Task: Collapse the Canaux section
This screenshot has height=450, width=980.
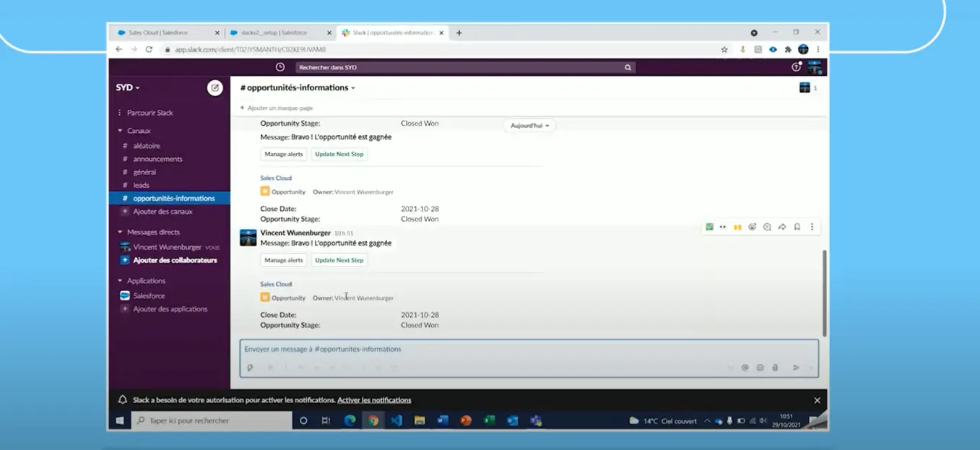Action: coord(121,131)
